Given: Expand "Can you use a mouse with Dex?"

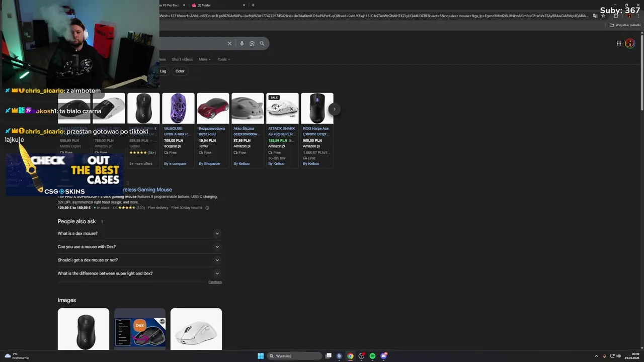Looking at the screenshot, I should click(x=139, y=247).
